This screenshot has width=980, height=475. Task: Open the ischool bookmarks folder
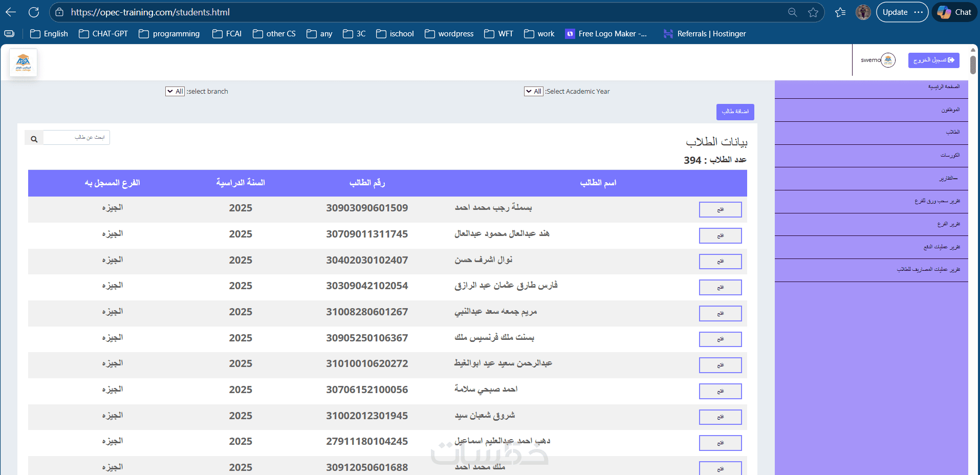(395, 34)
